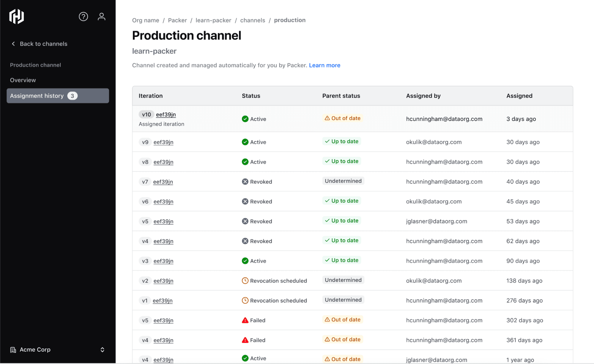
Task: Open the user account icon
Action: point(102,16)
